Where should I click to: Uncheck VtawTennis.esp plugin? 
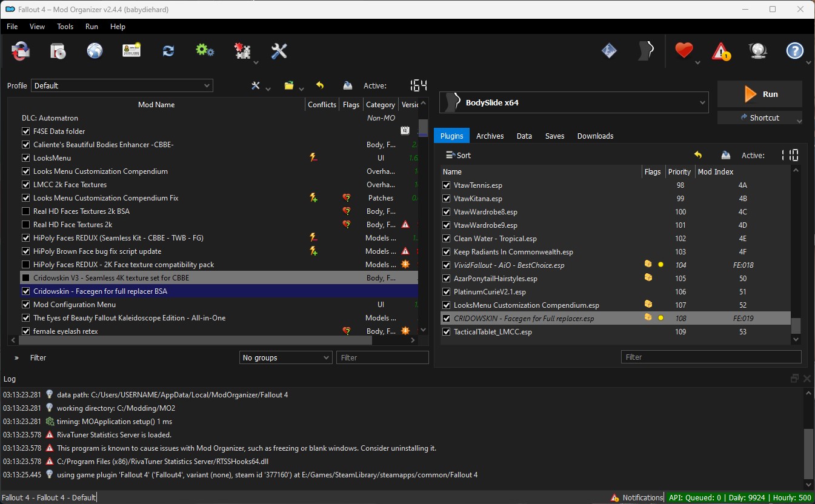(447, 185)
